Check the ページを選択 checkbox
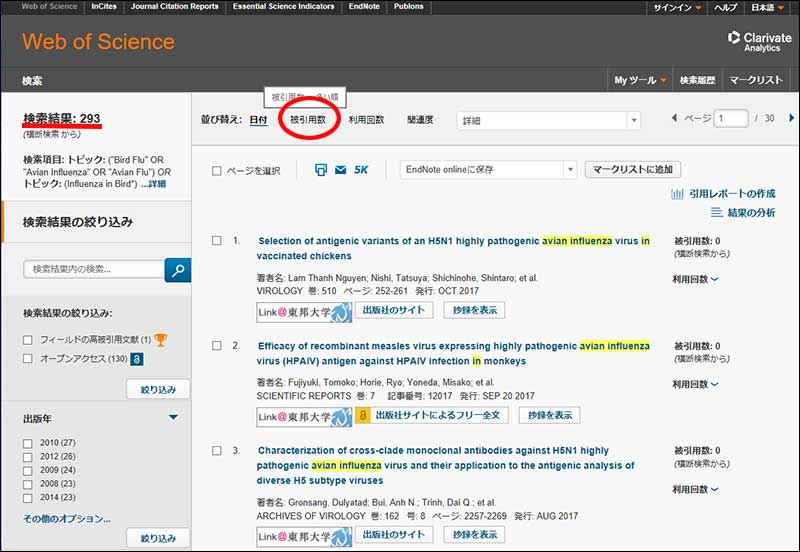This screenshot has height=552, width=800. 217,171
